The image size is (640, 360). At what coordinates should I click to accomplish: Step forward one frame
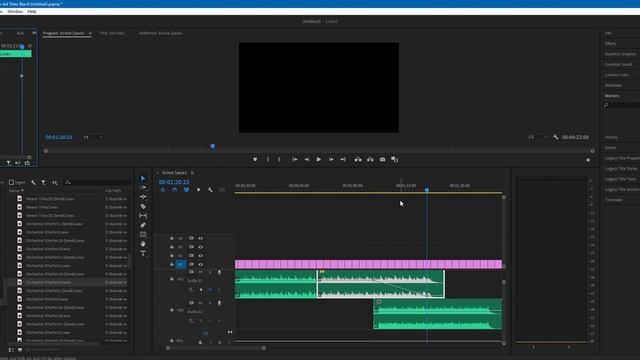click(331, 160)
